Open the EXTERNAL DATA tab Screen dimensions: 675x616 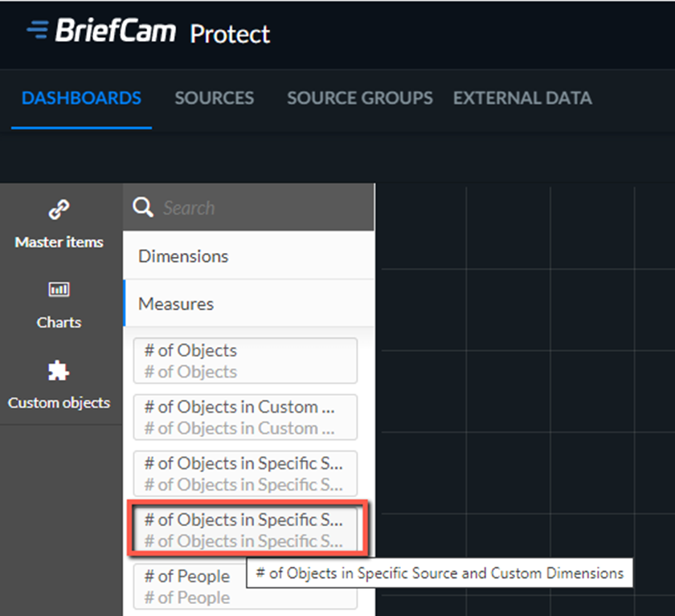coord(522,98)
